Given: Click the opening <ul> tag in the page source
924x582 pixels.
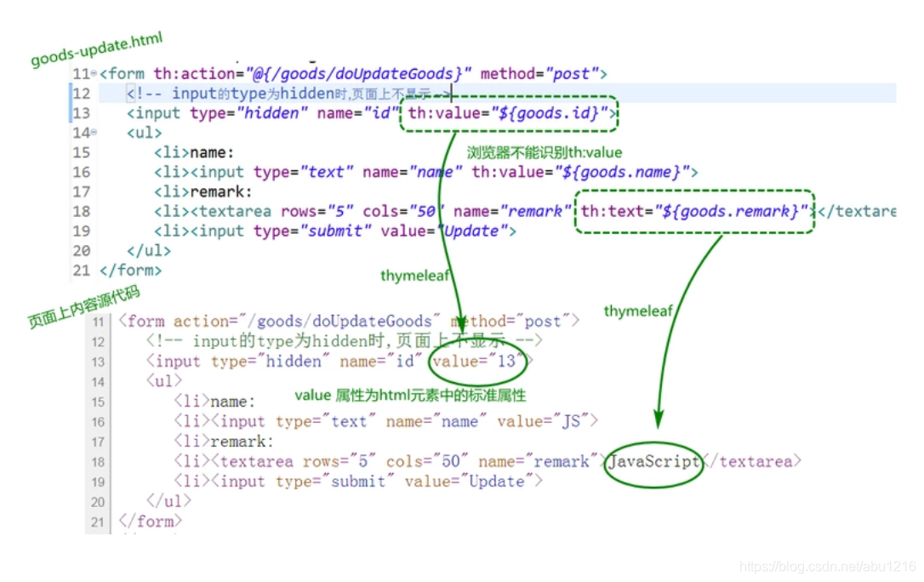Looking at the screenshot, I should pos(164,380).
